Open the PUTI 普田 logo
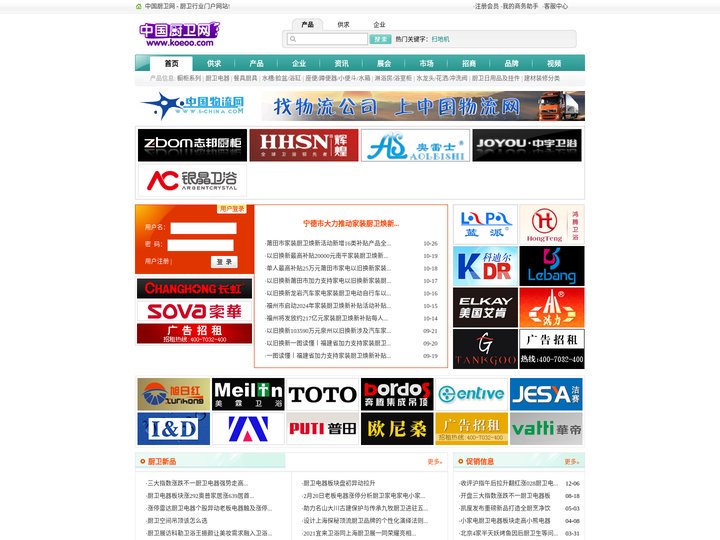Viewport: 720px width, 540px height. tap(323, 428)
